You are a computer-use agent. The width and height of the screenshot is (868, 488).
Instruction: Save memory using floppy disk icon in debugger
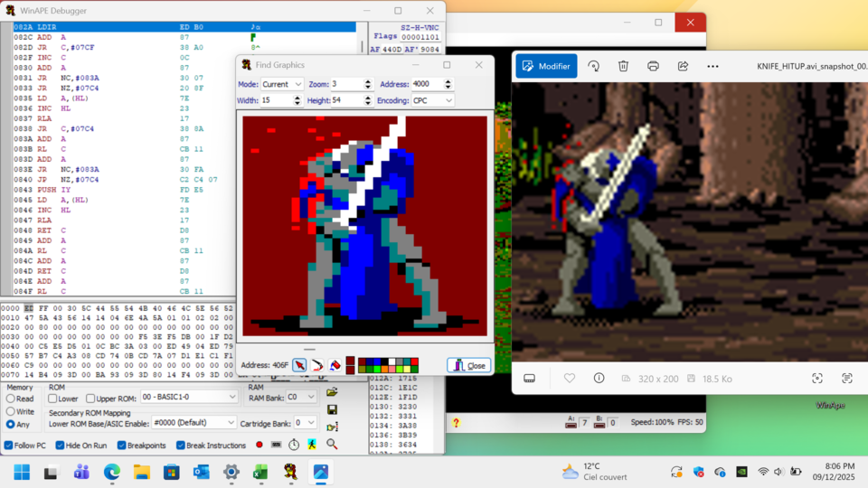point(332,410)
